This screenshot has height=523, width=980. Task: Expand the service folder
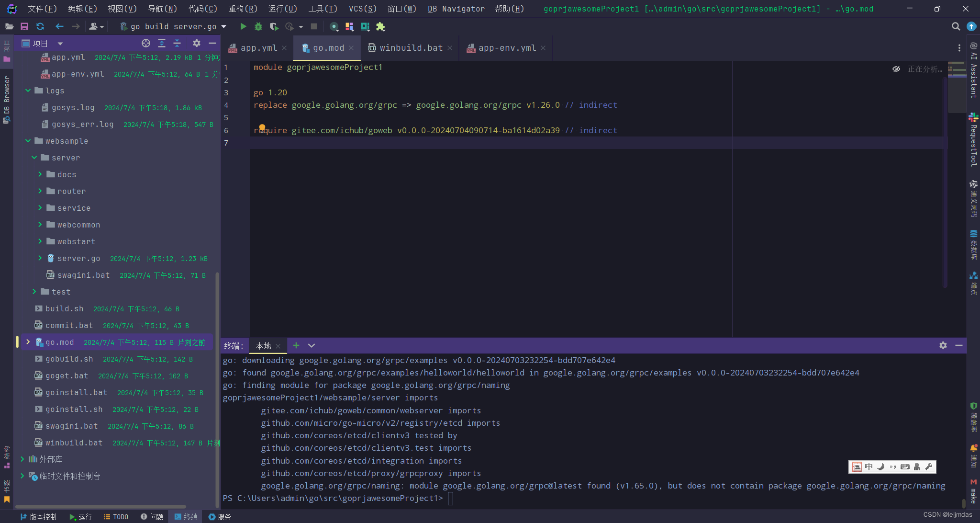[40, 208]
